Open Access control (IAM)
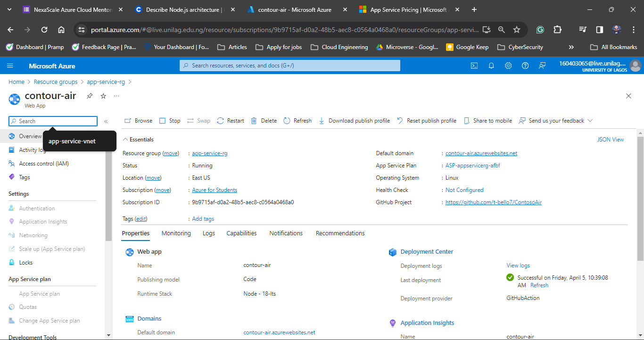Viewport: 644px width, 340px height. (39, 164)
